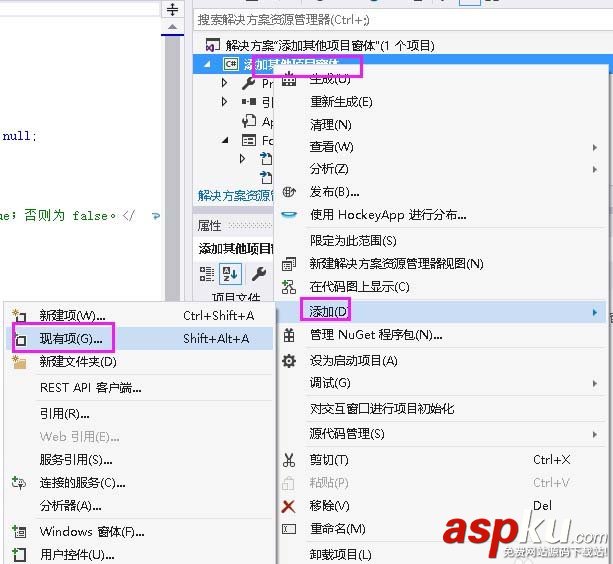
Task: Click the Windows Form (窗体) icon
Action: coord(19,532)
